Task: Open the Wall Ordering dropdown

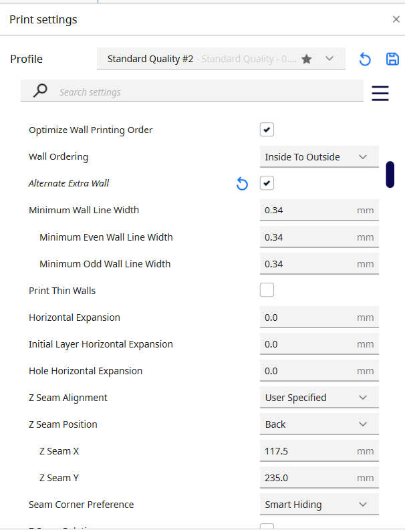Action: click(319, 157)
